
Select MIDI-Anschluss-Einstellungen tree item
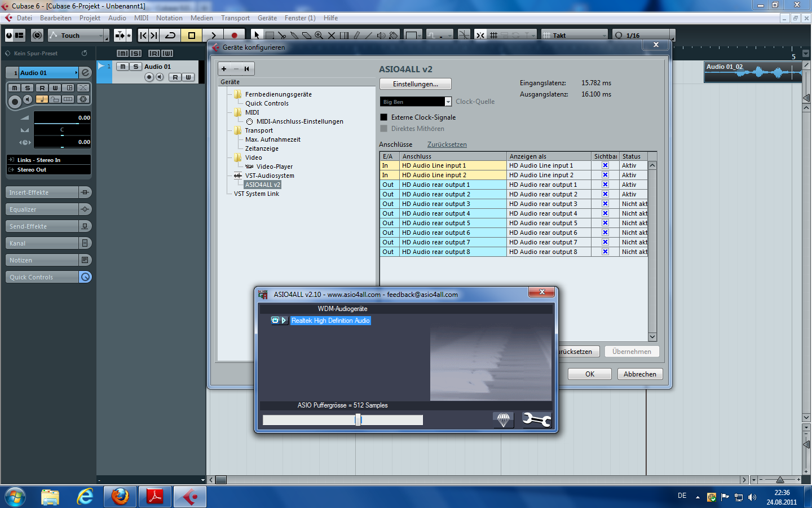pyautogui.click(x=300, y=121)
